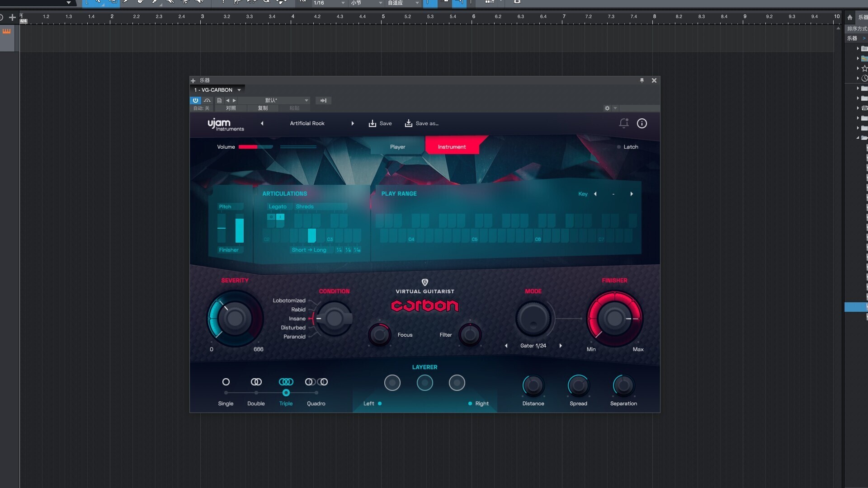Toggle the 自动: 关 automation button
The image size is (868, 488).
[202, 108]
